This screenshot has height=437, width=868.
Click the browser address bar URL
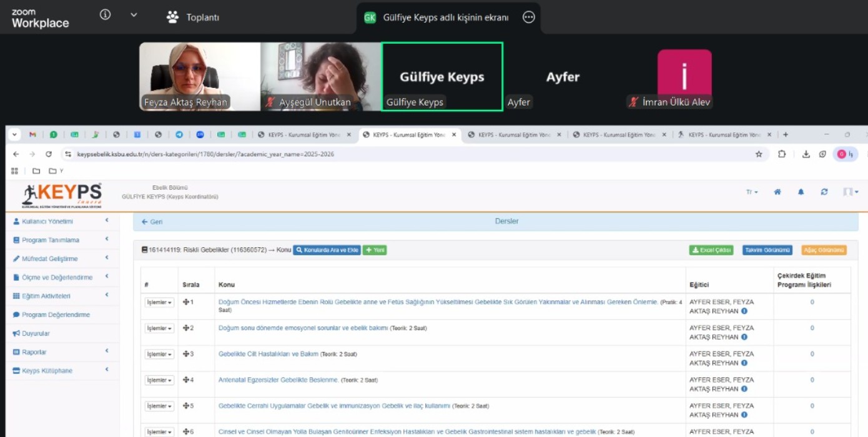205,154
